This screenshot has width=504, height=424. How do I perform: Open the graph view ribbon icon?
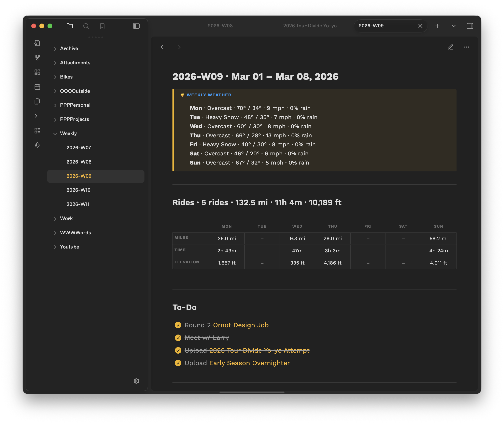pos(37,58)
